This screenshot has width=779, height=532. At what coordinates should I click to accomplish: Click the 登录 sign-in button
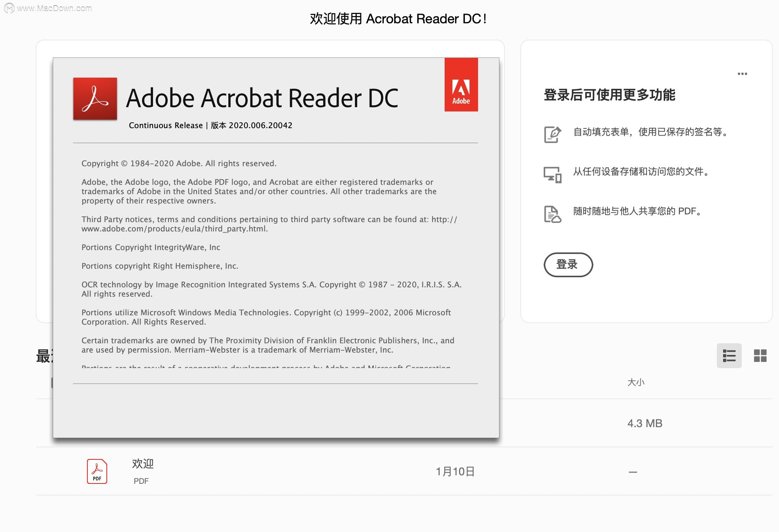pos(568,265)
